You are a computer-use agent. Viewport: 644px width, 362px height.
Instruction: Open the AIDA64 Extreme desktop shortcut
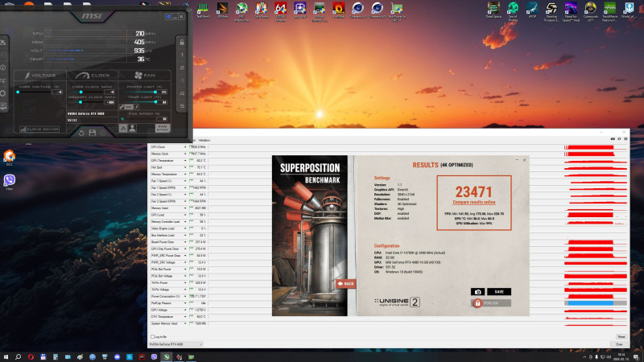pos(280,10)
